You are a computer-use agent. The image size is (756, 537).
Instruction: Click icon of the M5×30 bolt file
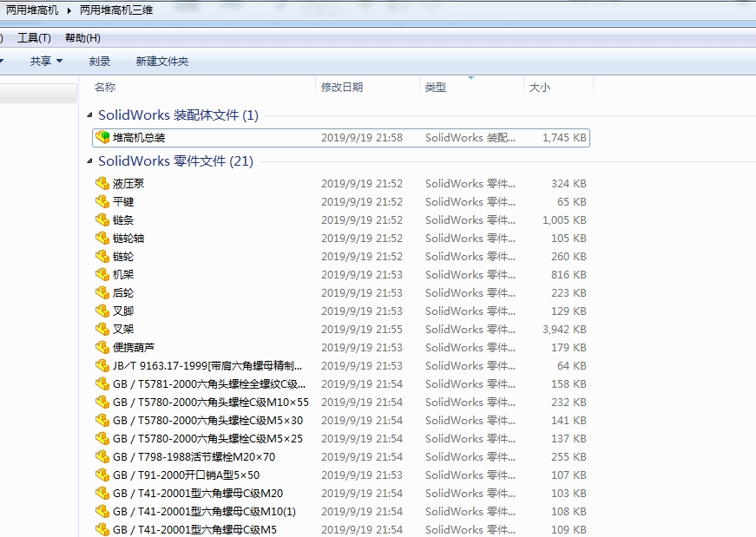(x=102, y=421)
